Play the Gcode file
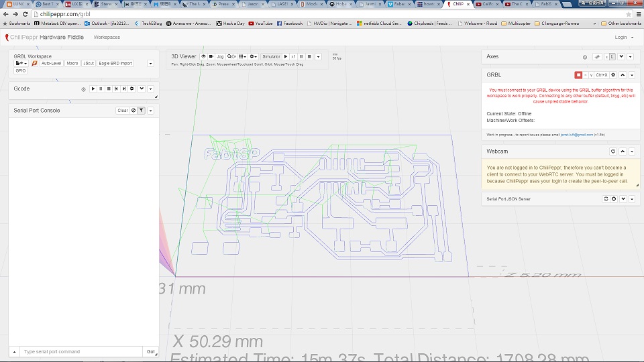This screenshot has width=644, height=362. (x=93, y=88)
